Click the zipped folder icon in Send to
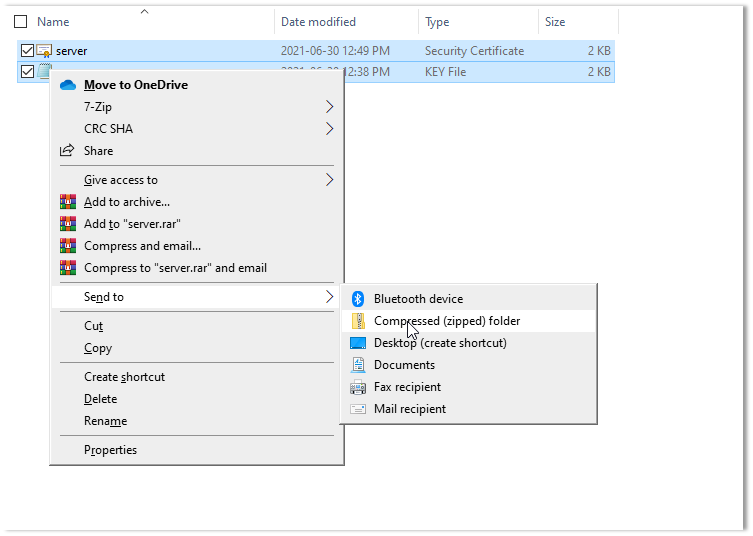This screenshot has height=536, width=753. pos(358,321)
